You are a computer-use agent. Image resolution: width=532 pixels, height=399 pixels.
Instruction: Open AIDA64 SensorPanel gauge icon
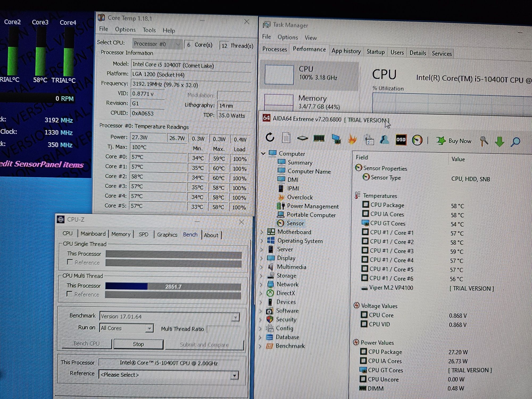[417, 140]
